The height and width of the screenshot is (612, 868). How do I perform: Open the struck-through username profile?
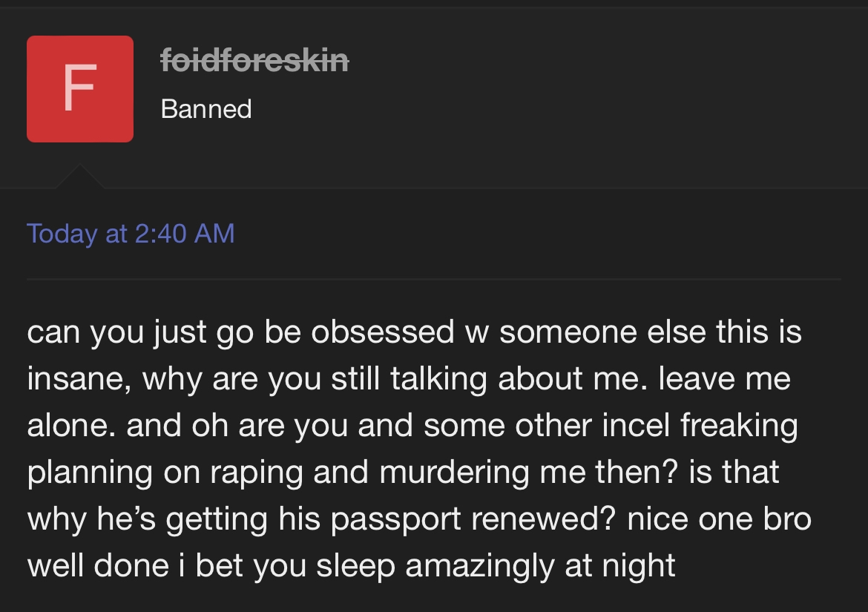[254, 61]
